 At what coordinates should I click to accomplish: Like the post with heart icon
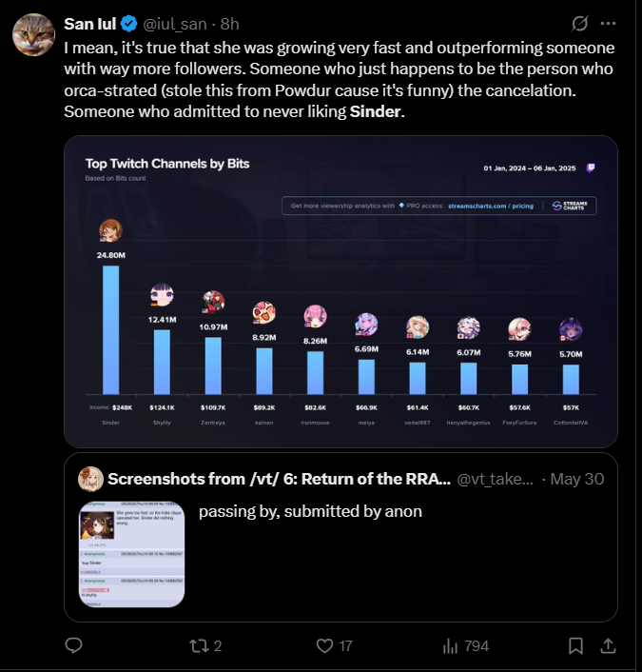pyautogui.click(x=324, y=645)
